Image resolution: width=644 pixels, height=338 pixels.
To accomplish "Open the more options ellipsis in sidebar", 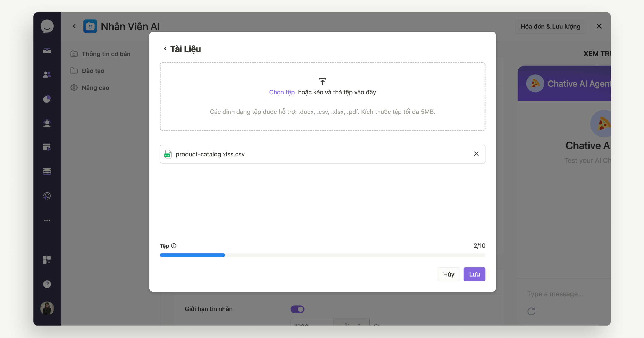I will [x=47, y=221].
